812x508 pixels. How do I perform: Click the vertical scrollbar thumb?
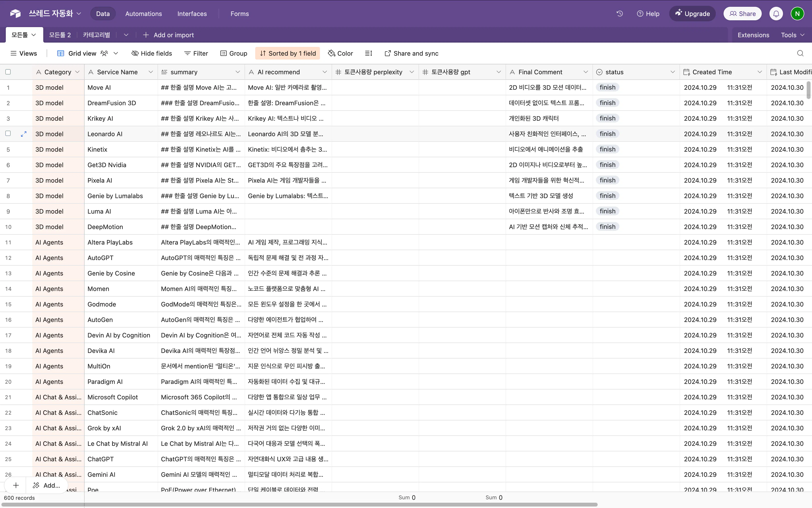click(x=809, y=90)
